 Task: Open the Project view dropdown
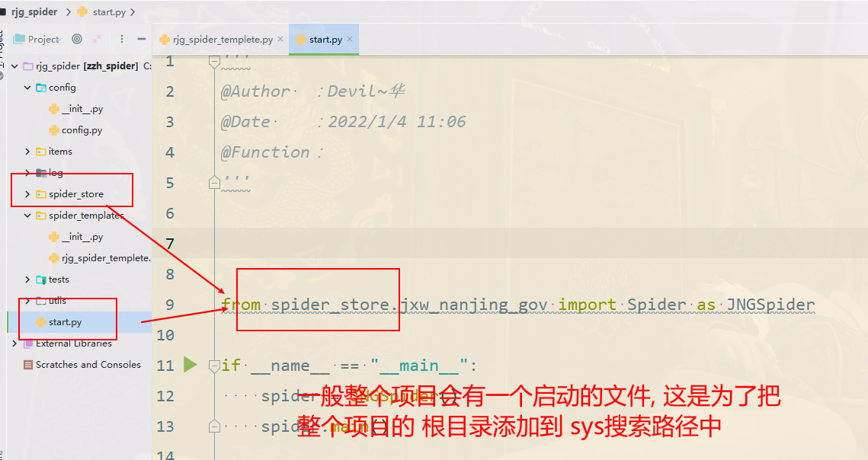tap(43, 39)
